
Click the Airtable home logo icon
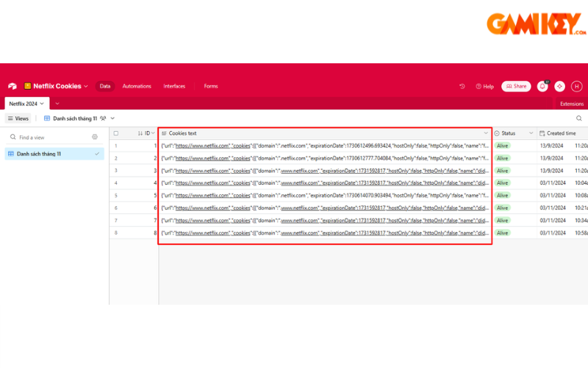[12, 86]
